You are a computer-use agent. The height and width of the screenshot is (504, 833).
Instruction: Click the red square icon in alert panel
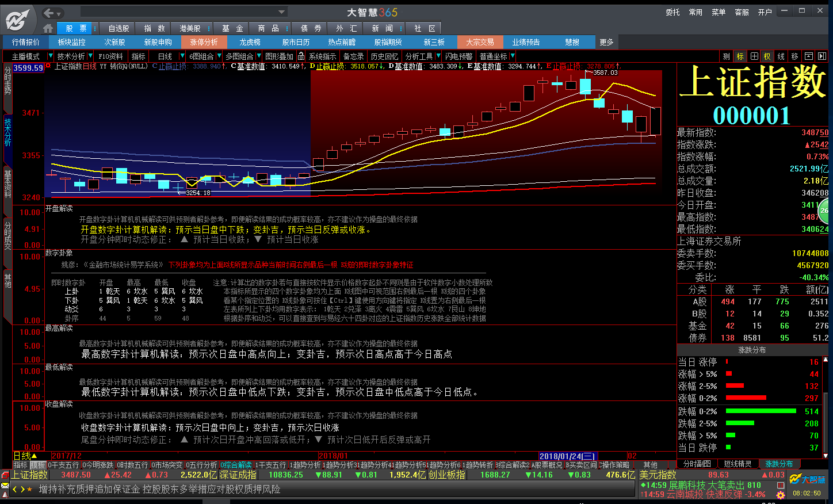click(781, 485)
